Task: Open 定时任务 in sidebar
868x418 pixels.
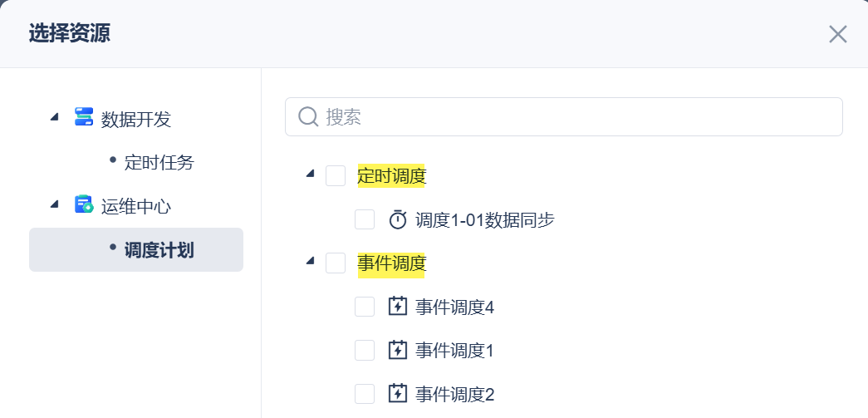Action: [159, 162]
